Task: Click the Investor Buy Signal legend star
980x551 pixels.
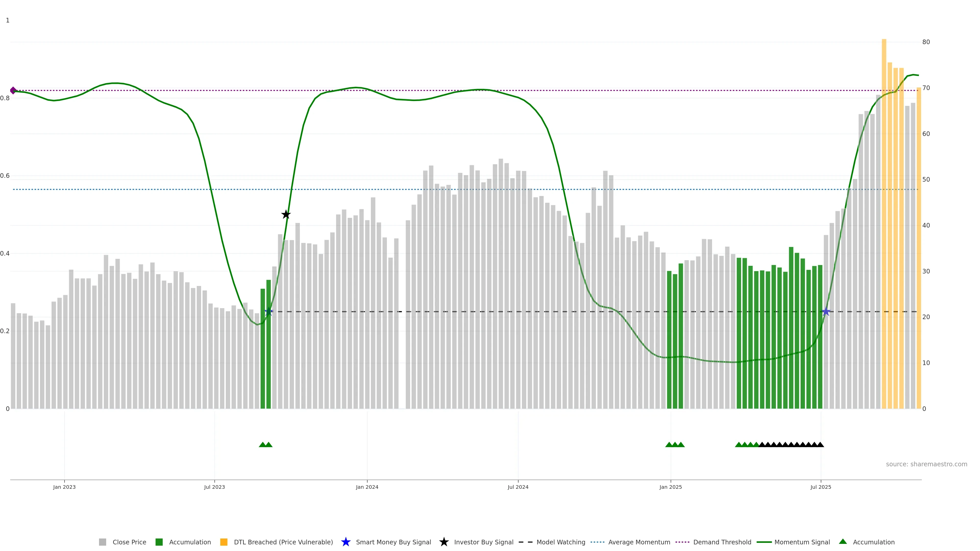Action: pyautogui.click(x=444, y=542)
